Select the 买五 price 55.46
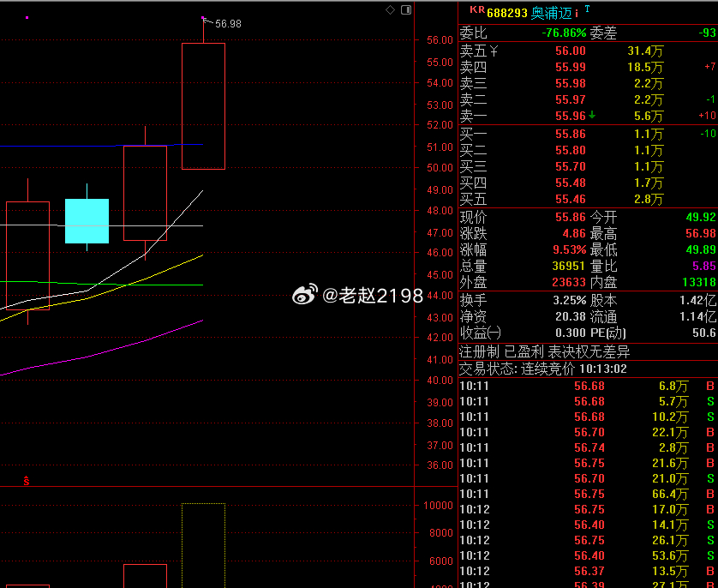This screenshot has width=718, height=588. pos(570,199)
